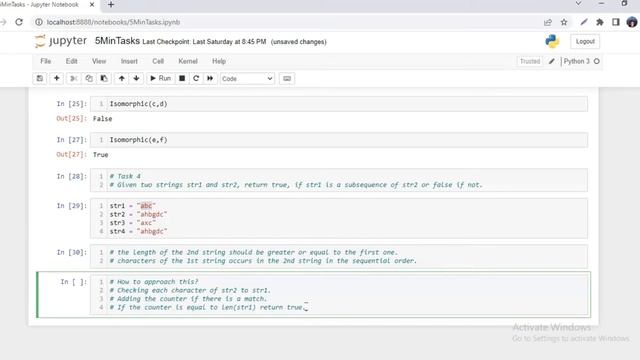Viewport: 640px width, 360px height.
Task: Toggle browser side panel icon
Action: (616, 22)
